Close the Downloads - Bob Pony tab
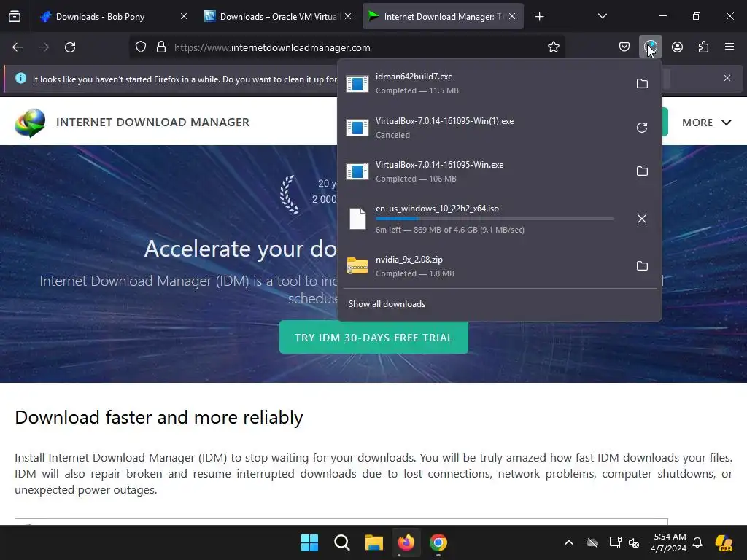Image resolution: width=747 pixels, height=560 pixels. point(183,17)
